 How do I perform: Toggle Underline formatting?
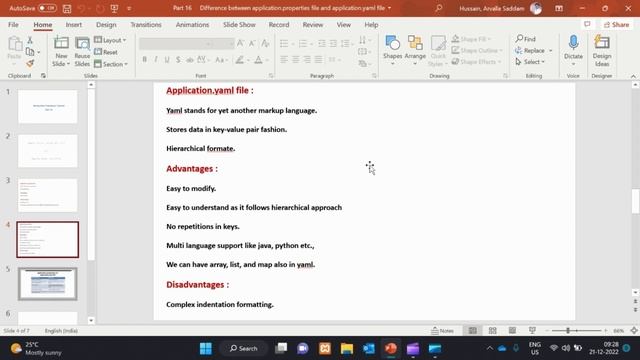point(167,60)
